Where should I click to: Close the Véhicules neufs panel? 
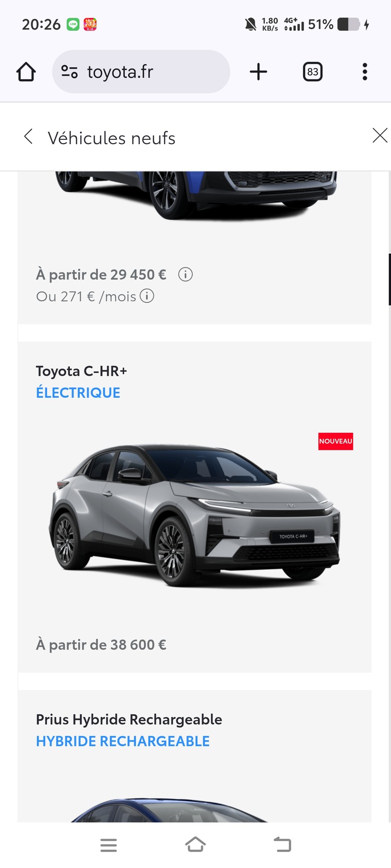coord(380,135)
